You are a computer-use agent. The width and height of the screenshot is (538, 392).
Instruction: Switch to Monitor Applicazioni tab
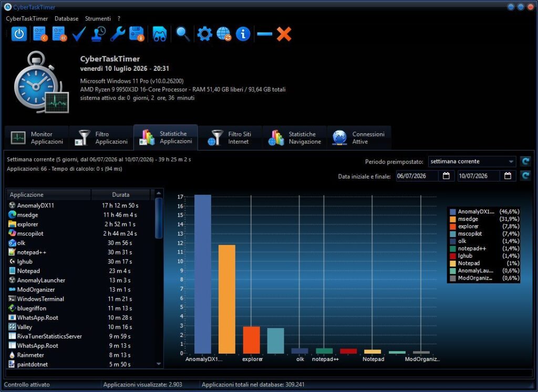(37, 137)
